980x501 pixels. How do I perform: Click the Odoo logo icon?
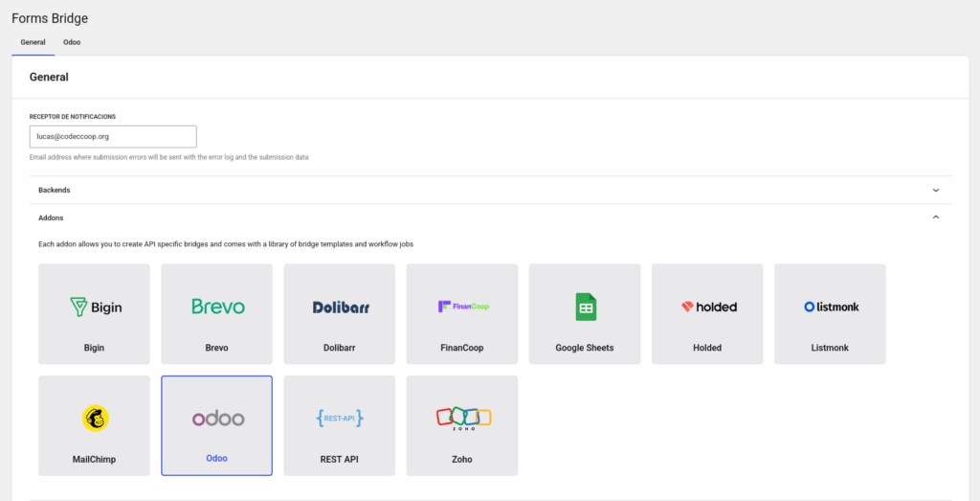(x=217, y=419)
